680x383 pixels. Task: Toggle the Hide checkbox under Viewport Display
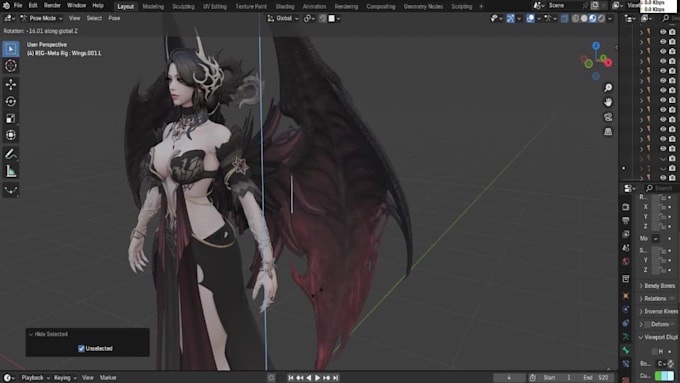(x=655, y=351)
